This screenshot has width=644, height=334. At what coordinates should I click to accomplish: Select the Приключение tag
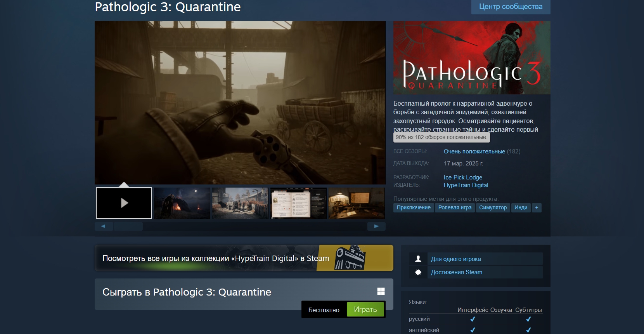pyautogui.click(x=414, y=208)
